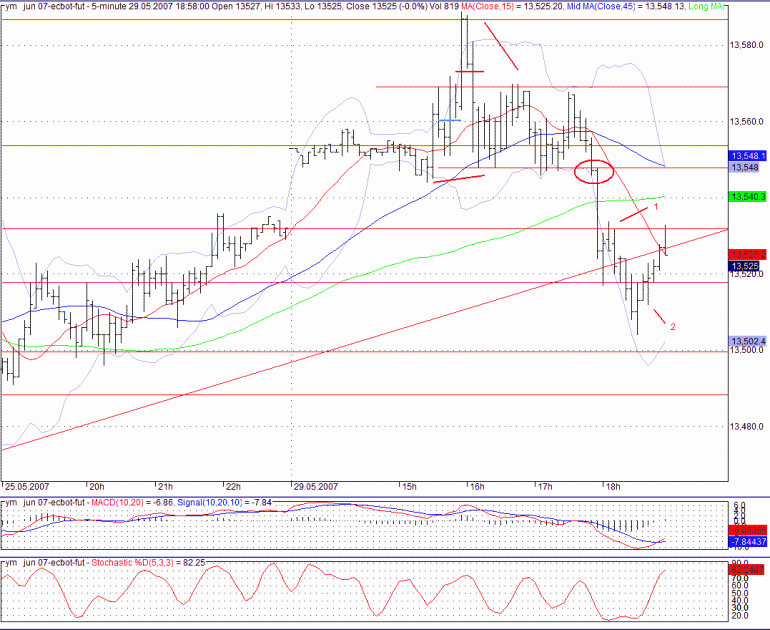The height and width of the screenshot is (630, 770).
Task: Click the Vol 819 value in chart header
Action: coord(443,6)
